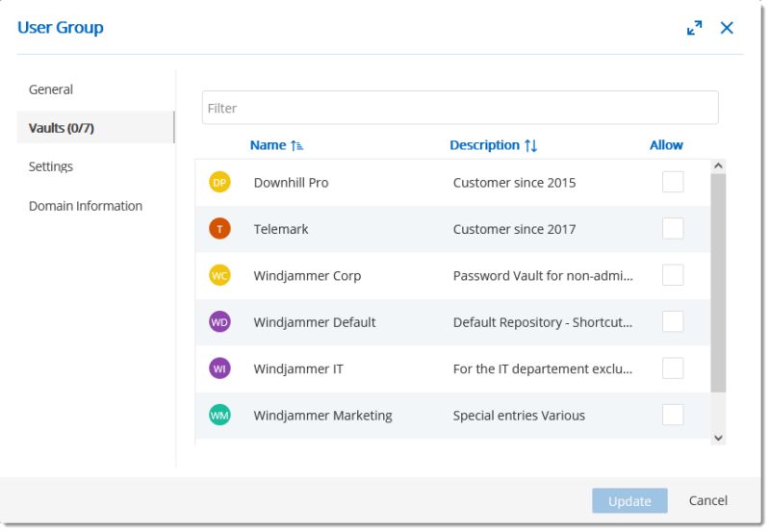The width and height of the screenshot is (770, 532).
Task: Click the Windjammer Marketing WM avatar icon
Action: tap(219, 416)
